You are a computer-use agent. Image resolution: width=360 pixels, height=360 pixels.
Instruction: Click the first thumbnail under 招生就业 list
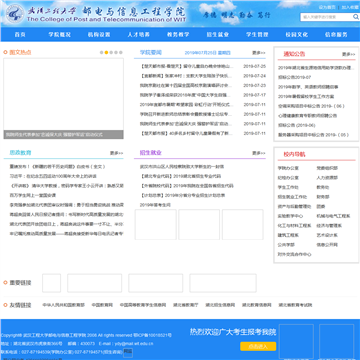click(156, 224)
